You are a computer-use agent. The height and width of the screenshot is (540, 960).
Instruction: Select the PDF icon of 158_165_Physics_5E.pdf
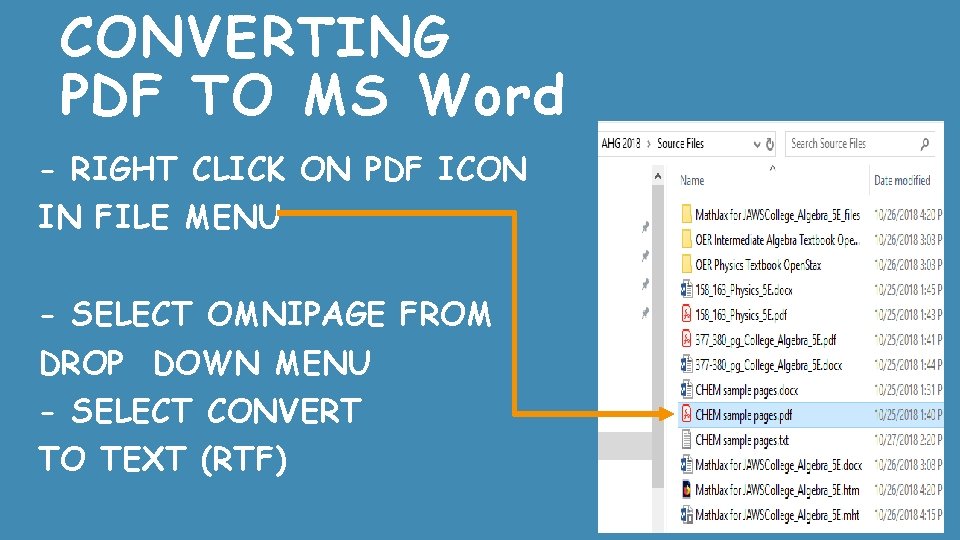point(686,315)
